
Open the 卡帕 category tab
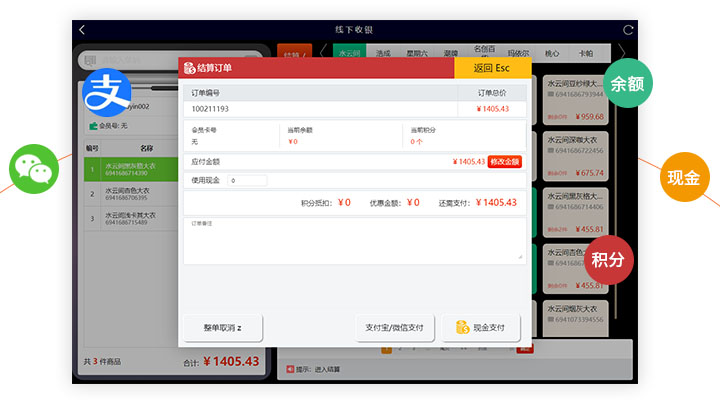[x=585, y=52]
